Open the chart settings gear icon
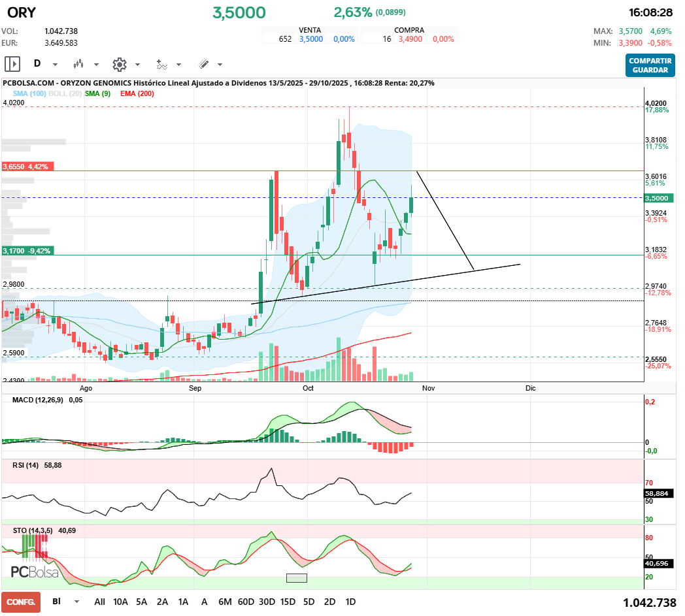 click(119, 64)
